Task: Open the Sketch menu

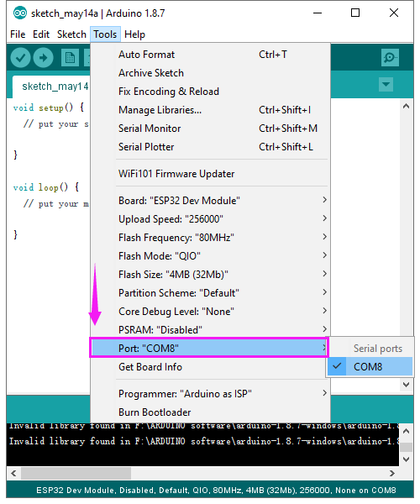Action: coord(71,34)
